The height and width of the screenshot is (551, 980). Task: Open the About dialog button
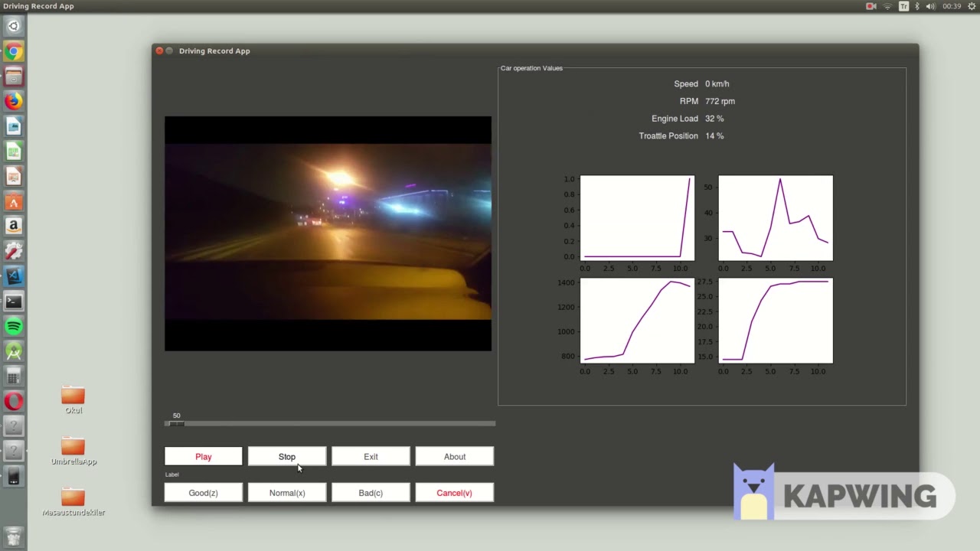(x=455, y=457)
